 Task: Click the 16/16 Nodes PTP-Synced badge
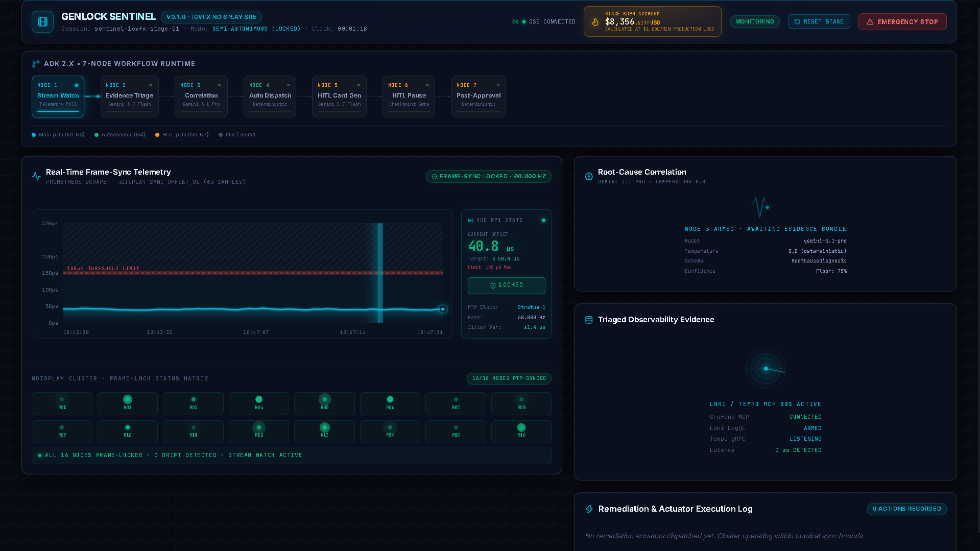coord(509,378)
